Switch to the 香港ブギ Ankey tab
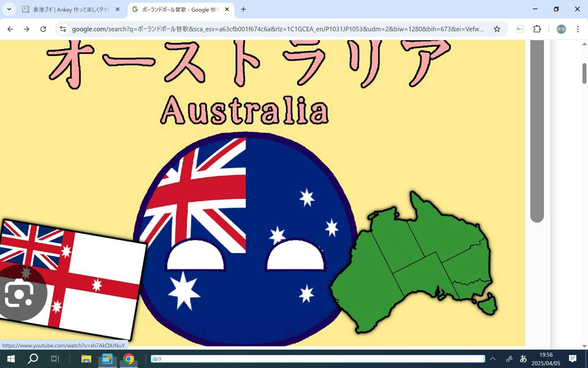Image resolution: width=588 pixels, height=368 pixels. pos(70,10)
